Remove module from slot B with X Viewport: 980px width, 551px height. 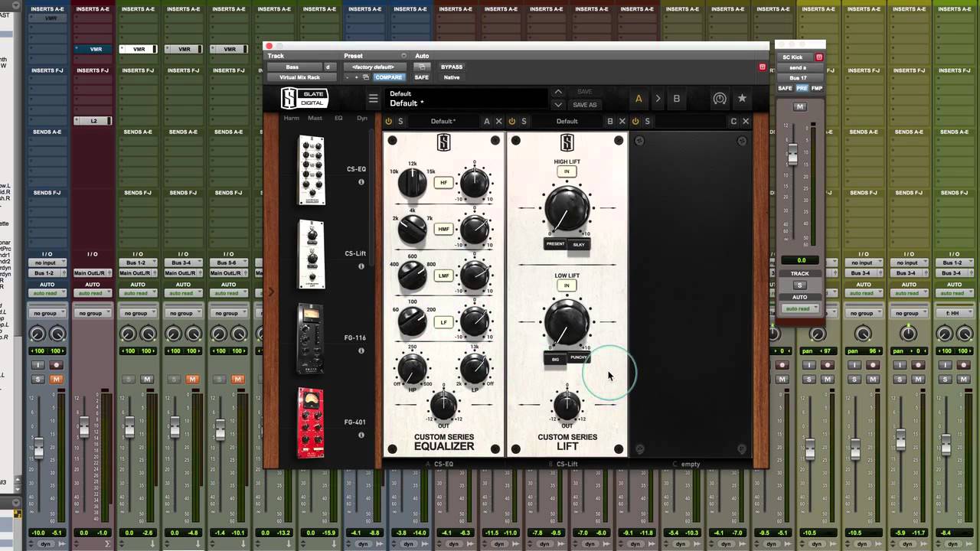(x=622, y=121)
